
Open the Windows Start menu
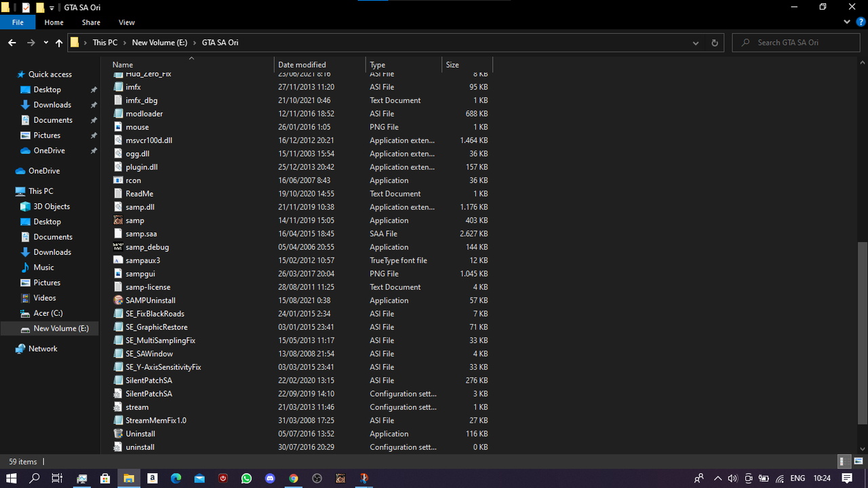[x=12, y=478]
